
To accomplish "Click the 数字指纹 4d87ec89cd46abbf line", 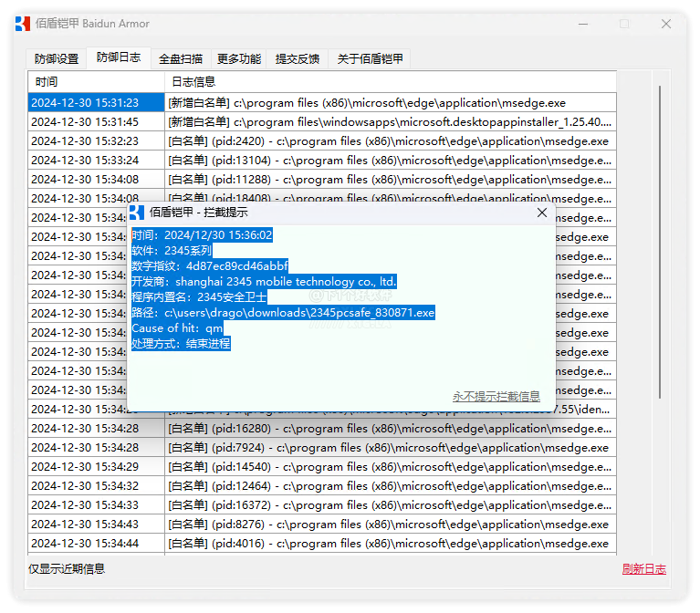I will [210, 265].
